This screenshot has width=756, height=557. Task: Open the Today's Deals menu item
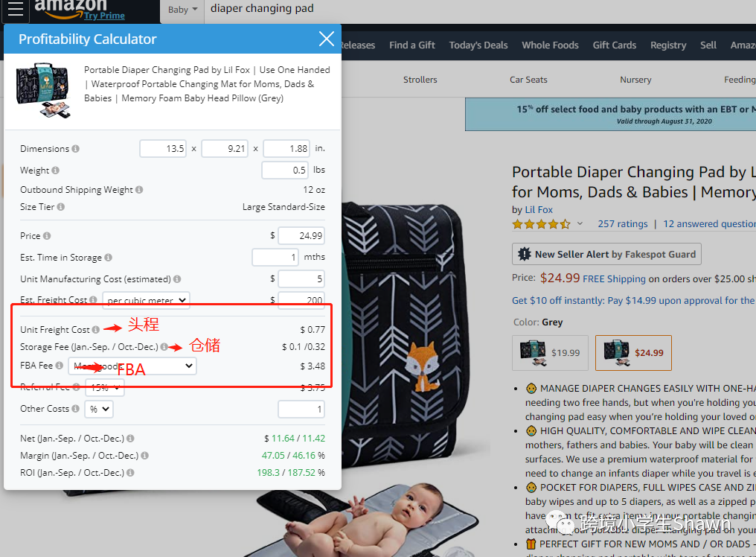point(478,45)
